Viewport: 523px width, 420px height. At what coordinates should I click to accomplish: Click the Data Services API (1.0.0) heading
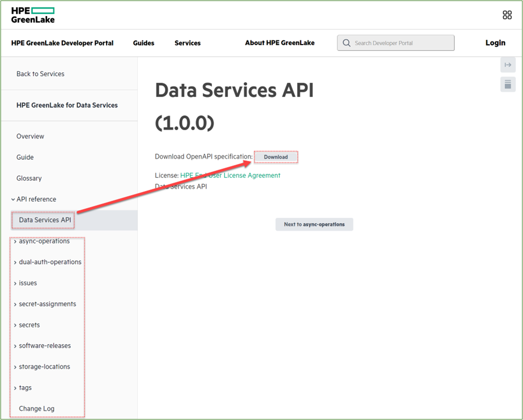(234, 106)
